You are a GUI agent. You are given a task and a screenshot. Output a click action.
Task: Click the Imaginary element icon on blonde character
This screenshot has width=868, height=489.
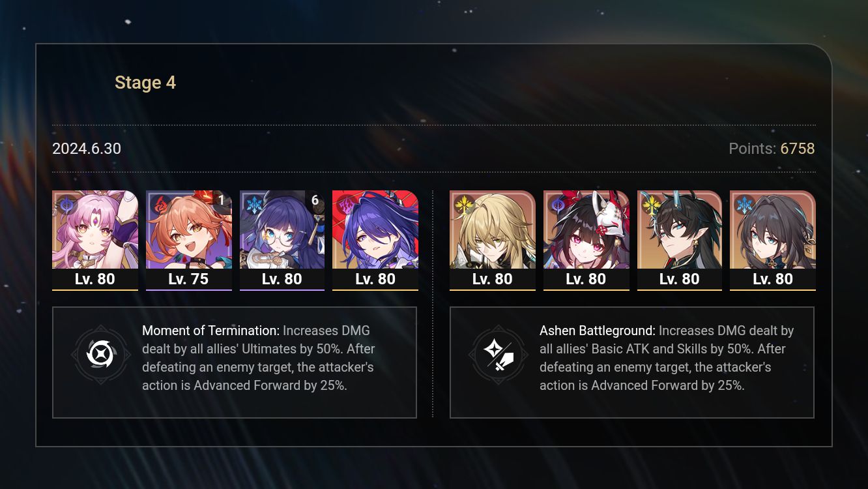(462, 203)
